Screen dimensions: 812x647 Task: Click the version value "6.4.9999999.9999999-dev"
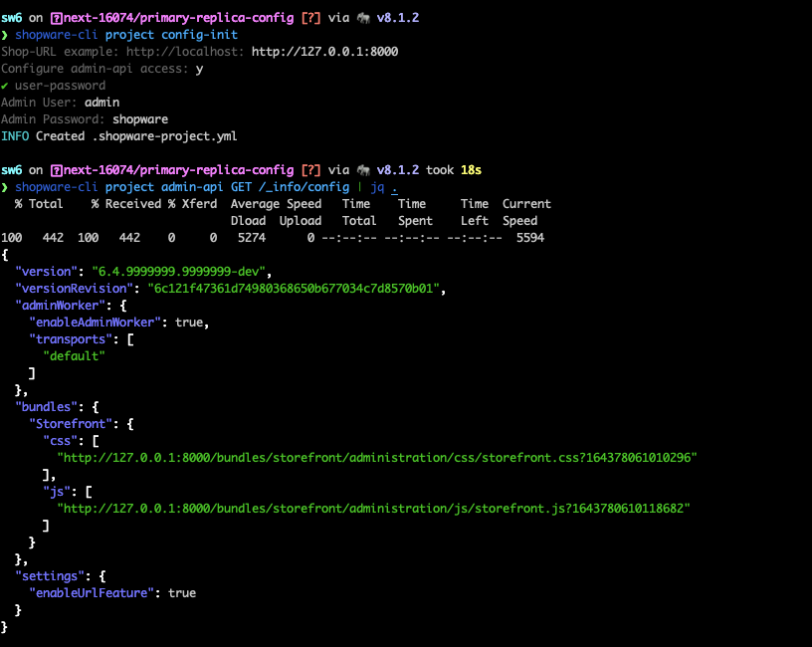point(179,272)
